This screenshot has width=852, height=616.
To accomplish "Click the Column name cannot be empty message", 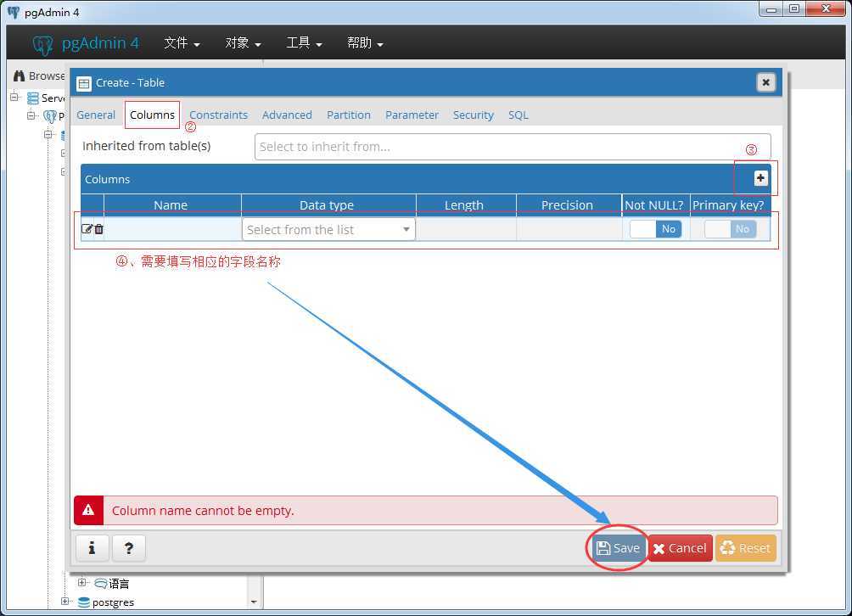I will pyautogui.click(x=203, y=511).
